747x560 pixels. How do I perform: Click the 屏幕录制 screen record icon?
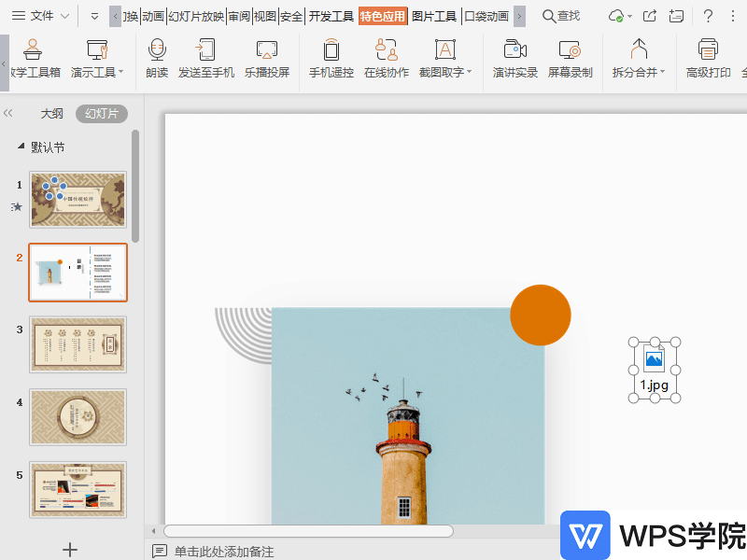[570, 58]
